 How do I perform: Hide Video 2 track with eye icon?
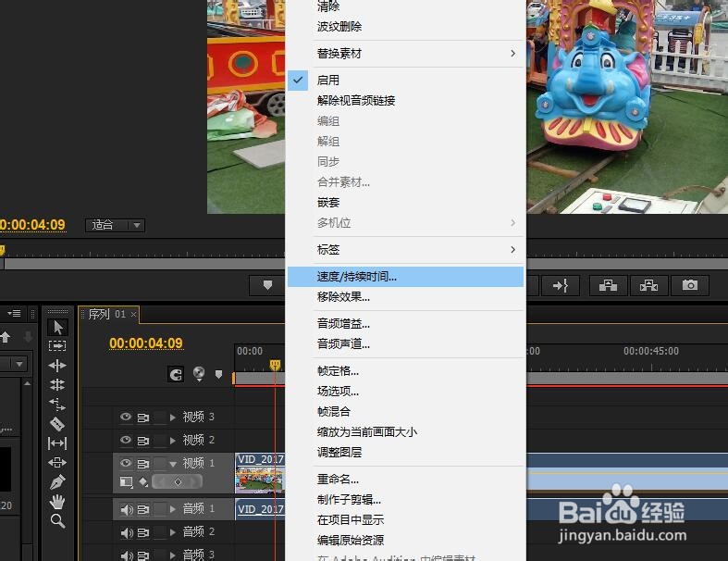(x=126, y=440)
